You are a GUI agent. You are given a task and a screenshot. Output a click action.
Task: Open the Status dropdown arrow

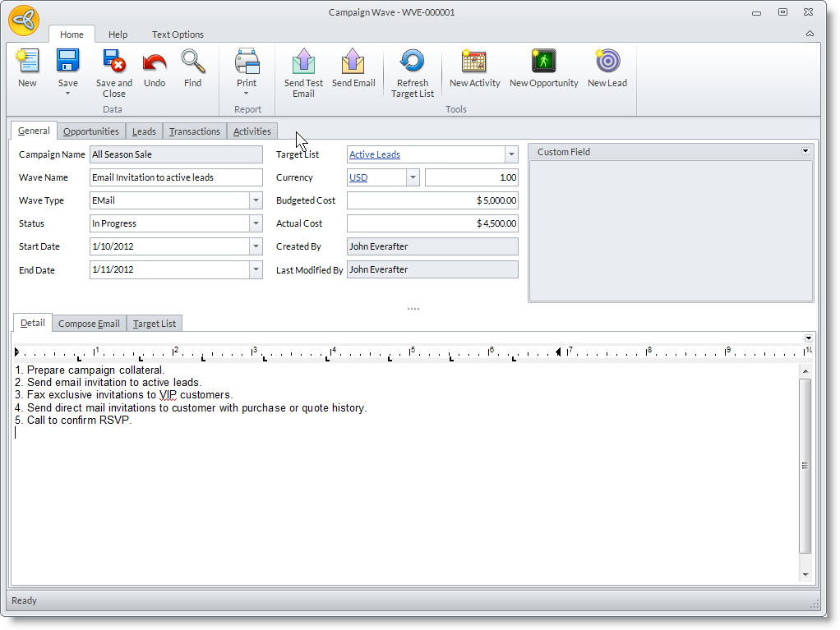pyautogui.click(x=256, y=223)
